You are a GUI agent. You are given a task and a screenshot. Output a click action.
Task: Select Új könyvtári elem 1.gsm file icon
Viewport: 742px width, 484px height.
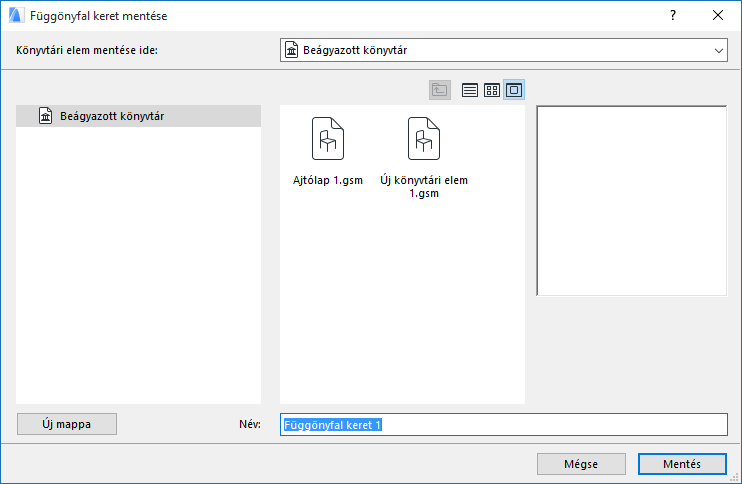coord(424,139)
